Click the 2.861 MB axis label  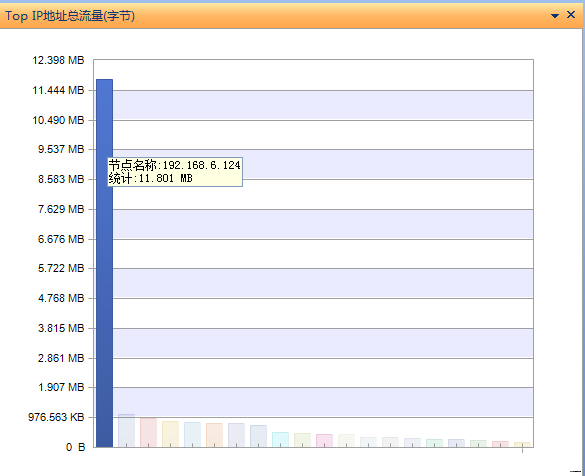61,358
